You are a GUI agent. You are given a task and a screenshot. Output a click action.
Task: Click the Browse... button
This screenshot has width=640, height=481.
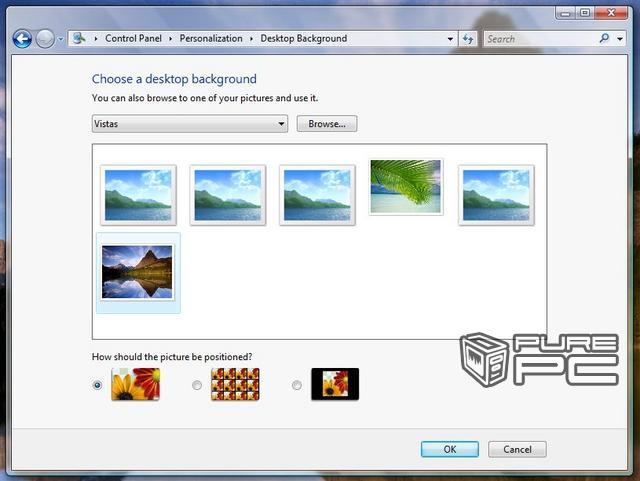pyautogui.click(x=327, y=124)
